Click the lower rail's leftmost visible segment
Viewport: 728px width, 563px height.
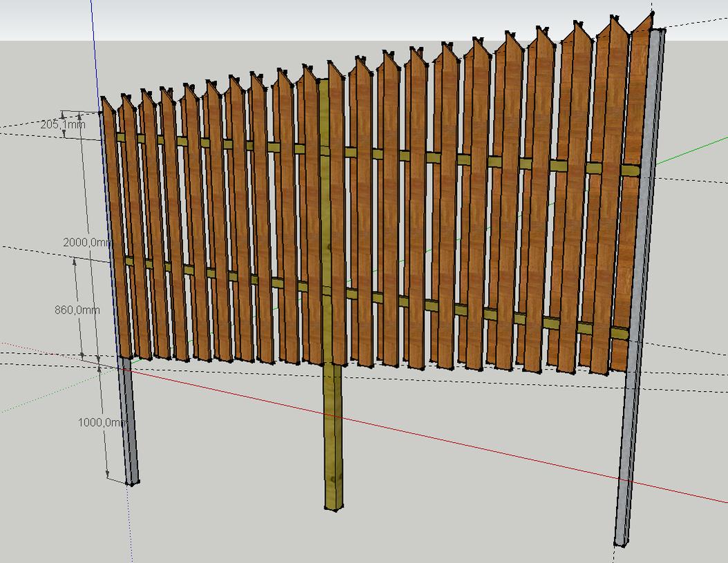(x=129, y=261)
